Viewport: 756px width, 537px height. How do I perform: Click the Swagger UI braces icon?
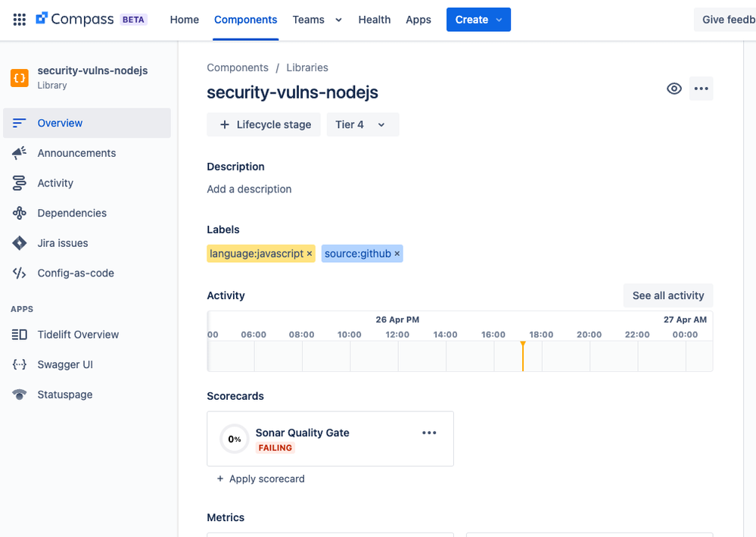[19, 364]
